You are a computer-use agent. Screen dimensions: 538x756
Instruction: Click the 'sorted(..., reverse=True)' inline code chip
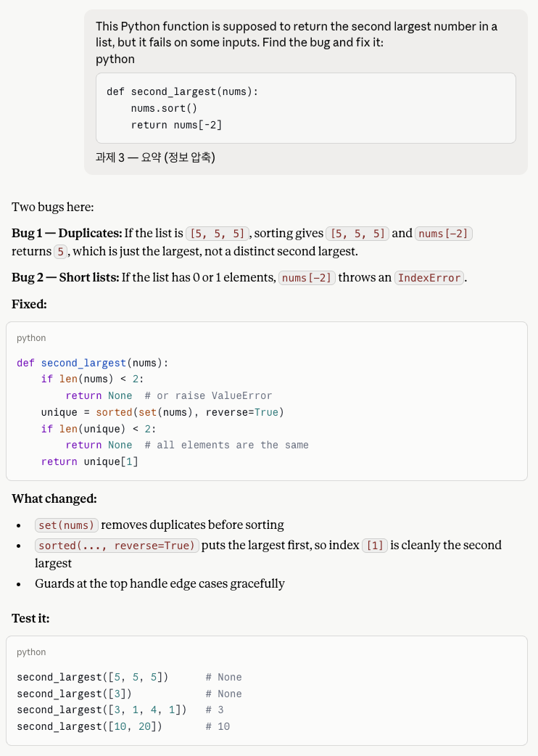click(117, 546)
